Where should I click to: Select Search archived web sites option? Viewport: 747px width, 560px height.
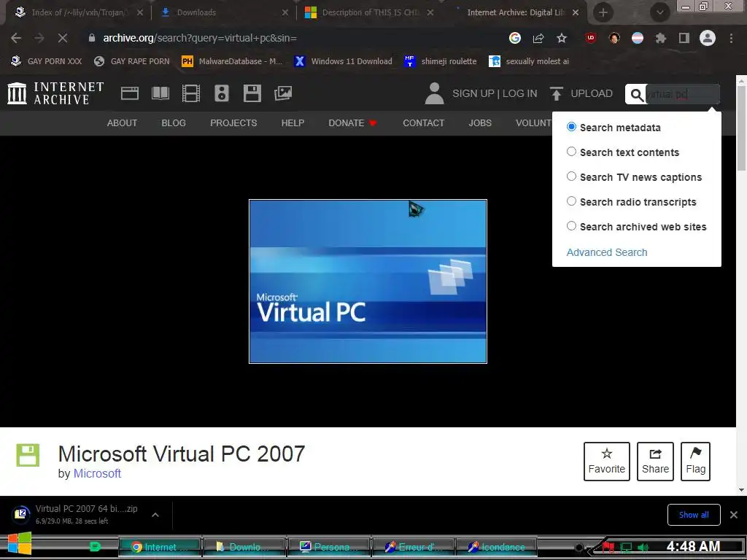pos(571,226)
